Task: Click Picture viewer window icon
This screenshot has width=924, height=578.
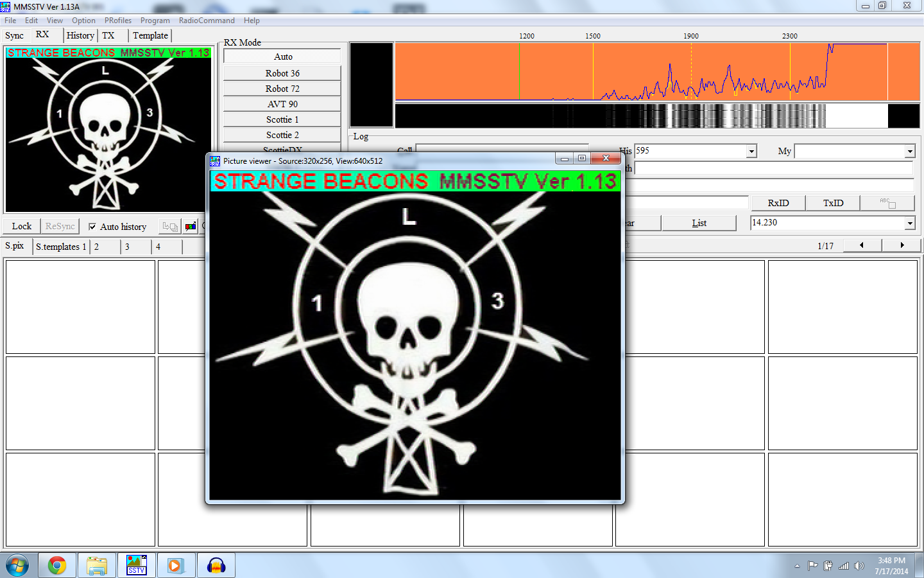Action: [215, 161]
